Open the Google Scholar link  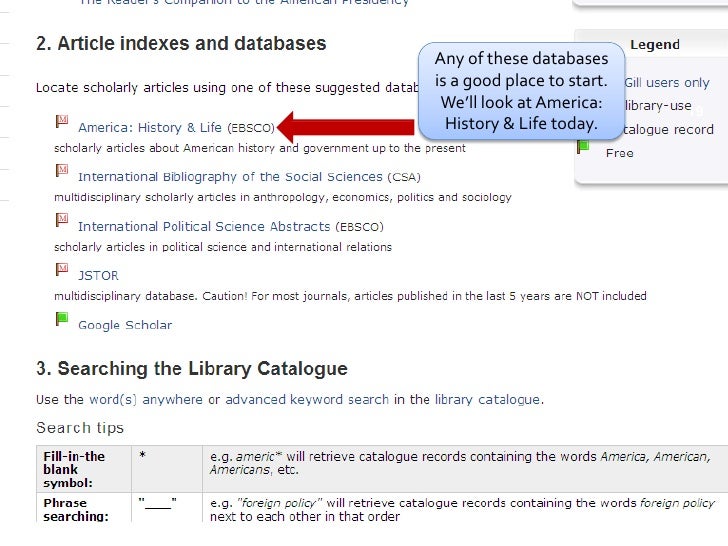(125, 325)
